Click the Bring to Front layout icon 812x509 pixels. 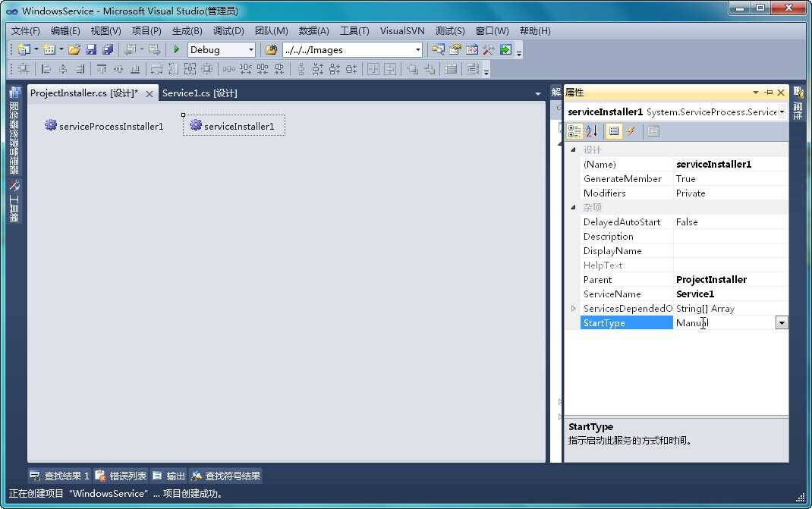click(x=412, y=69)
